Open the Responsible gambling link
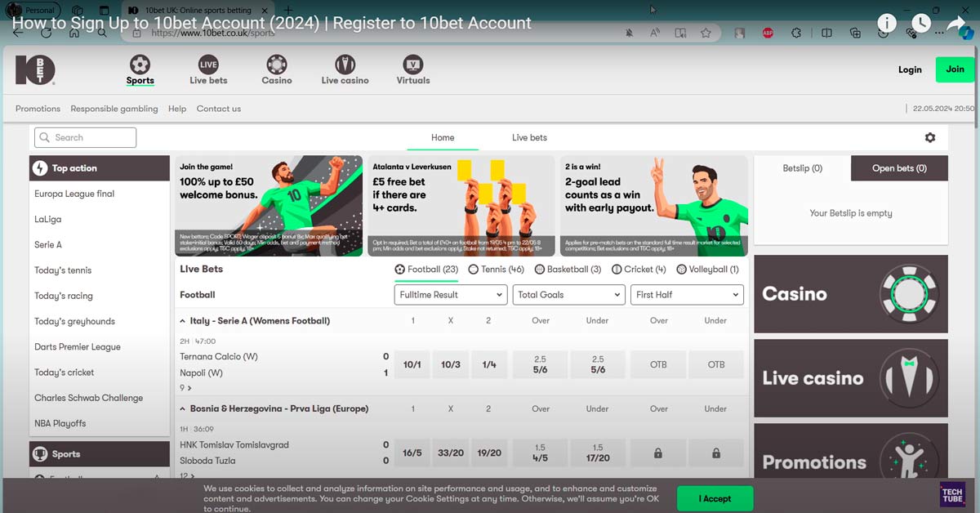Screen dimensions: 980x513 point(114,109)
